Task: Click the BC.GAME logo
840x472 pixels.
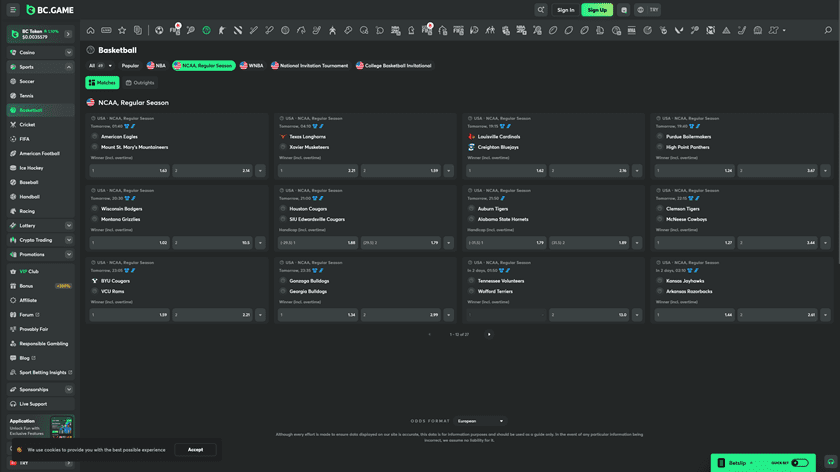Action: click(50, 10)
